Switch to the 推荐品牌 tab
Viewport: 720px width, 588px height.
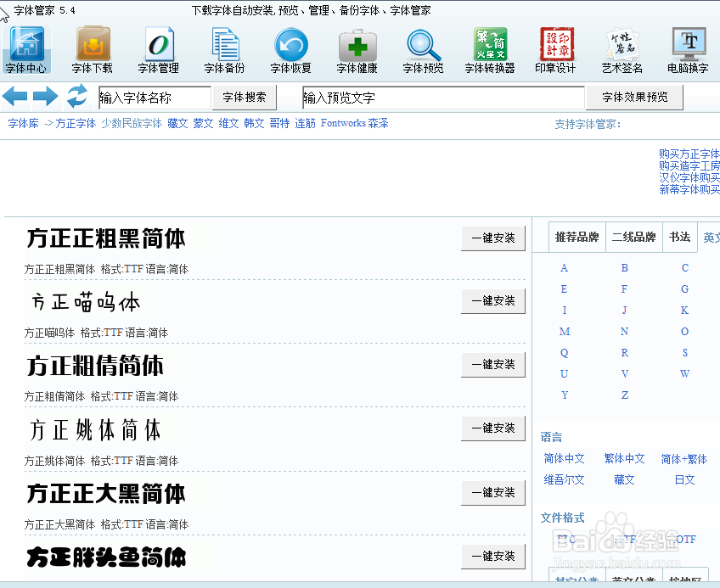[577, 237]
